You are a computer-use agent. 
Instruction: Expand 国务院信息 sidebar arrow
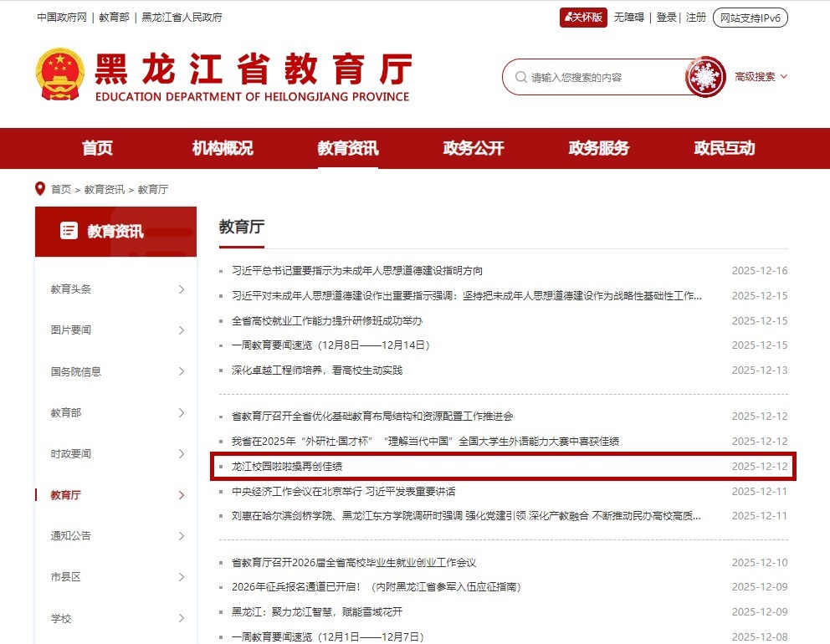182,371
